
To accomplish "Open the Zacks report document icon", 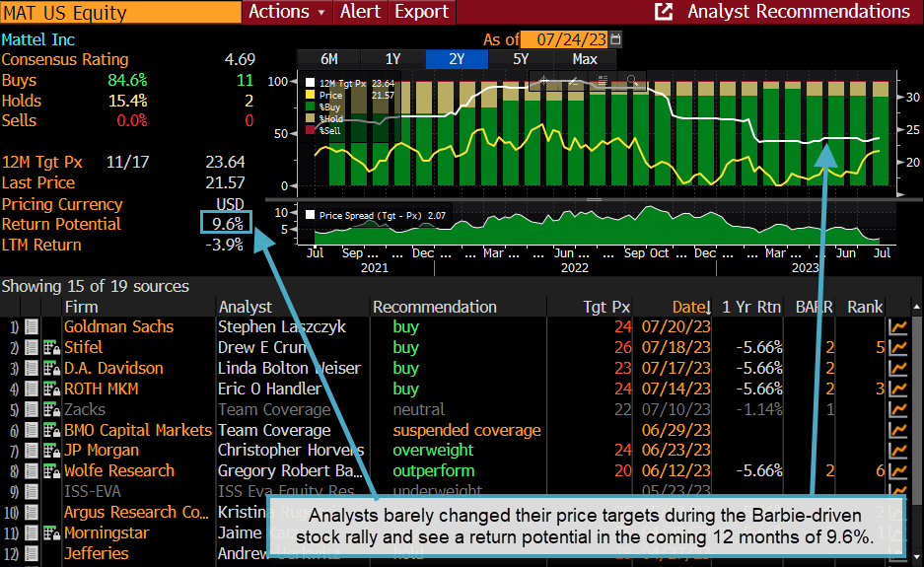I will point(32,409).
